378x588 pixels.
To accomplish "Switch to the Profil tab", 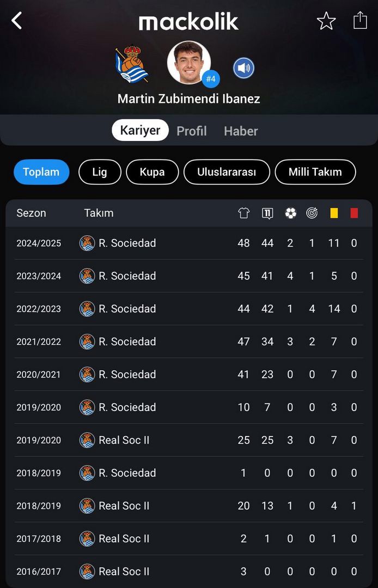I will (192, 131).
